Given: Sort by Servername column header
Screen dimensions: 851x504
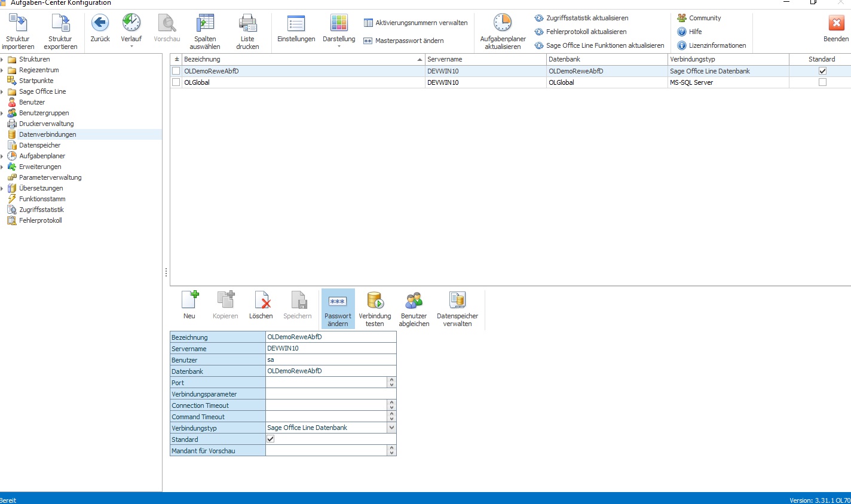Looking at the screenshot, I should tap(485, 59).
